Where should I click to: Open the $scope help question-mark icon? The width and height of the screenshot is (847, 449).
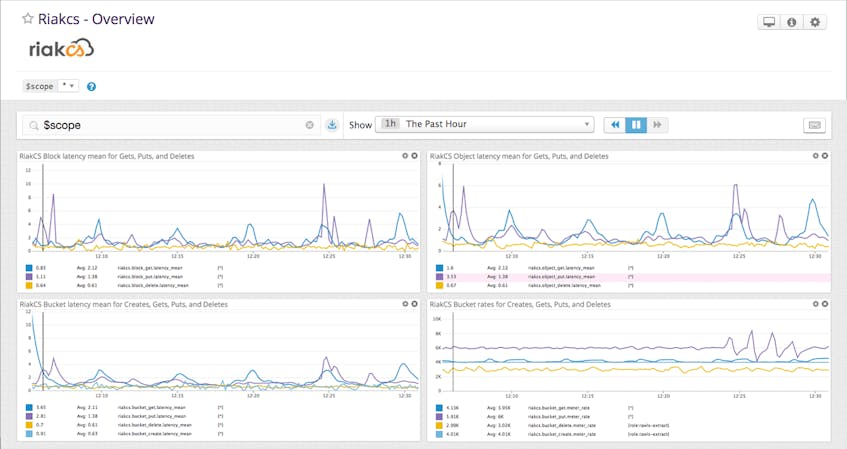coord(91,86)
